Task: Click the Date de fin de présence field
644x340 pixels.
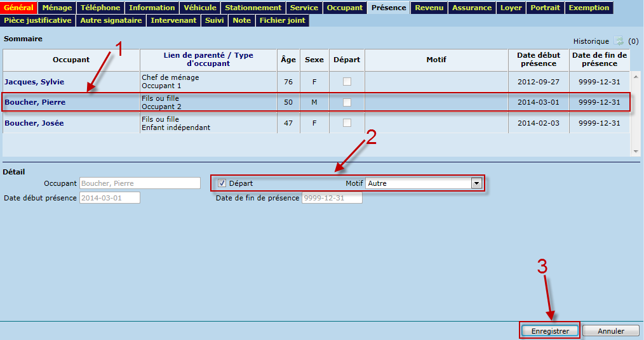Action: [332, 198]
